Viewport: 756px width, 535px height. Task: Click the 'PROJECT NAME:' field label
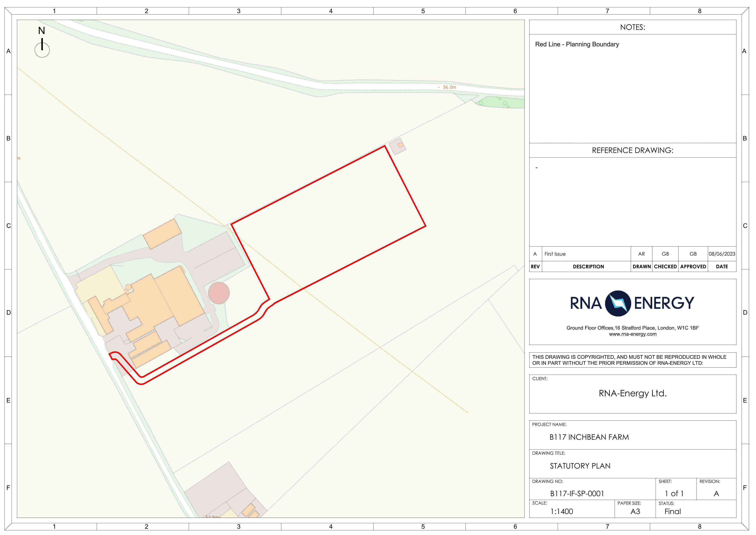(549, 424)
